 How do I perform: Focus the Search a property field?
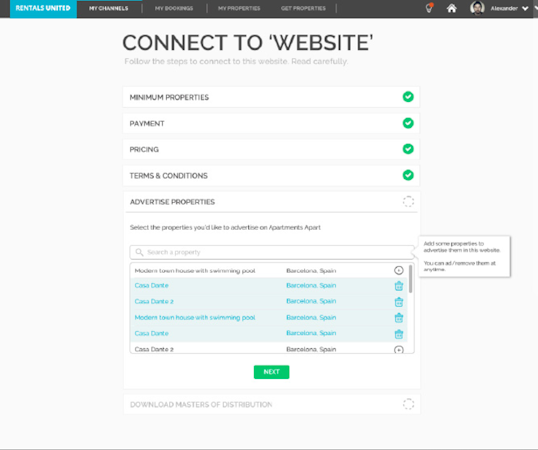click(272, 252)
